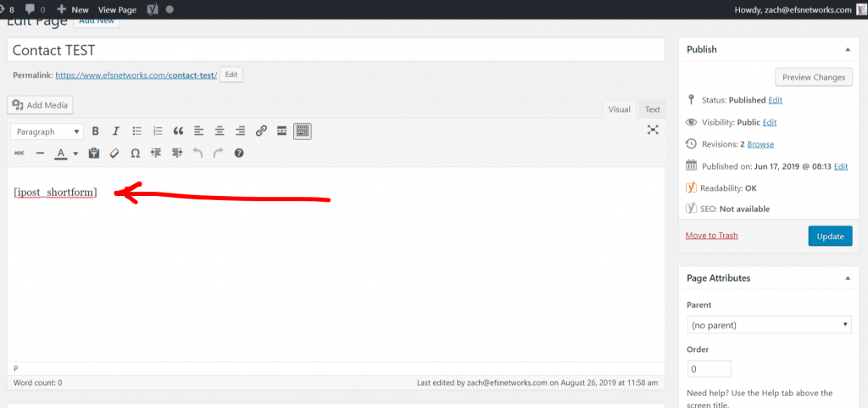Align text center
Screen dimensions: 868x408
pyautogui.click(x=220, y=131)
